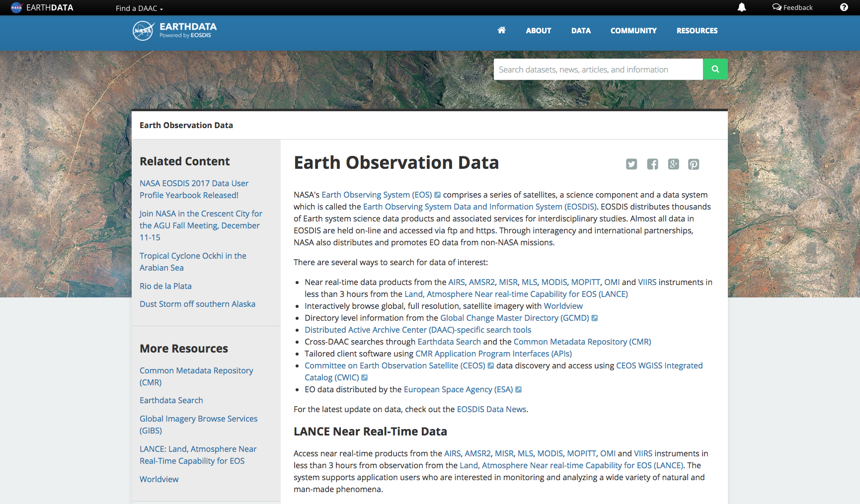This screenshot has width=860, height=504.
Task: Open LANCE sidebar resource link
Action: pyautogui.click(x=198, y=455)
